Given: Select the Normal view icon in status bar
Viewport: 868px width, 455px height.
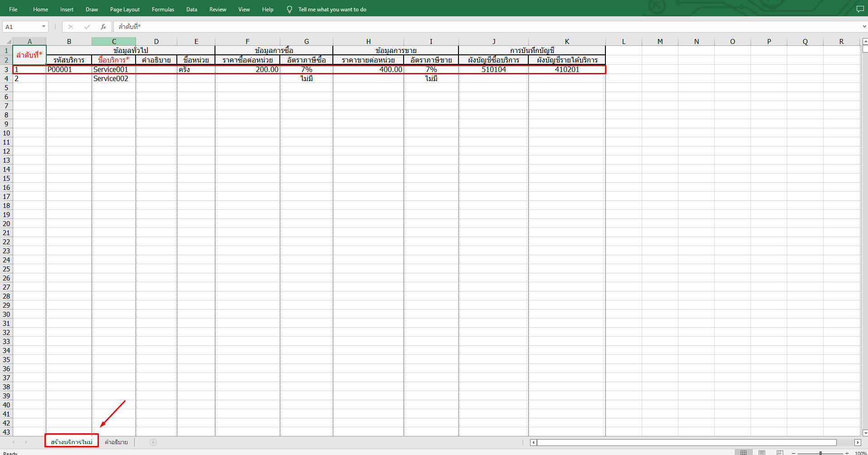Looking at the screenshot, I should pos(743,452).
